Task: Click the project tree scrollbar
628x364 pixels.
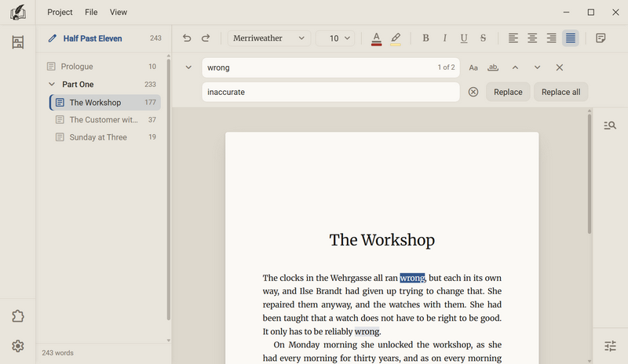Action: pyautogui.click(x=168, y=189)
